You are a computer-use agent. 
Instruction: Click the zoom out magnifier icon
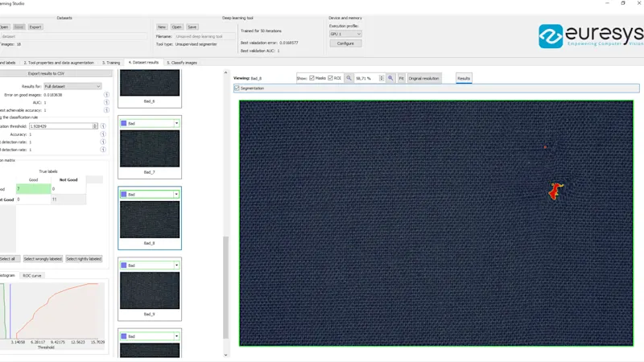(349, 78)
